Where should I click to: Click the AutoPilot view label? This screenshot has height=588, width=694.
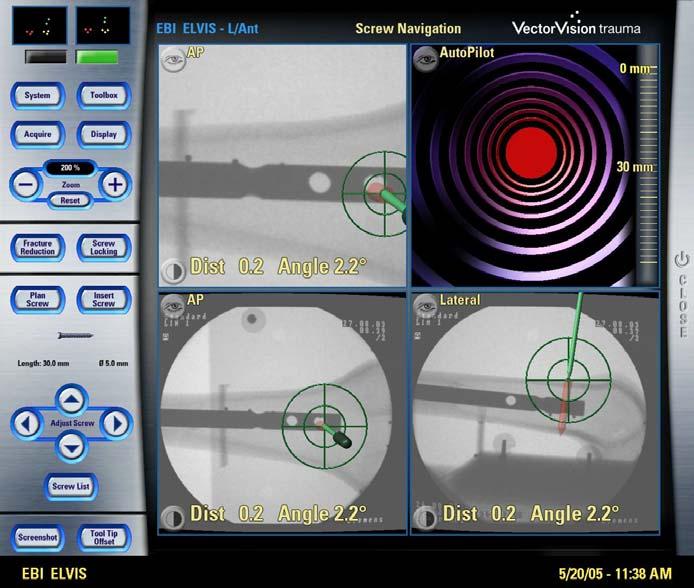pos(467,53)
